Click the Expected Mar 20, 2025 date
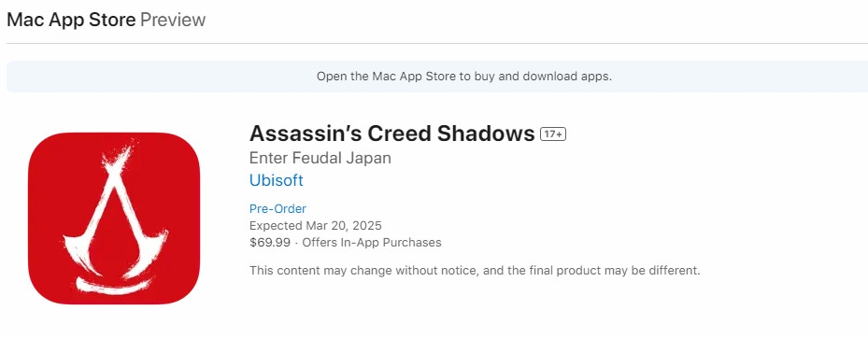Screen dimensions: 868x338 (316, 226)
